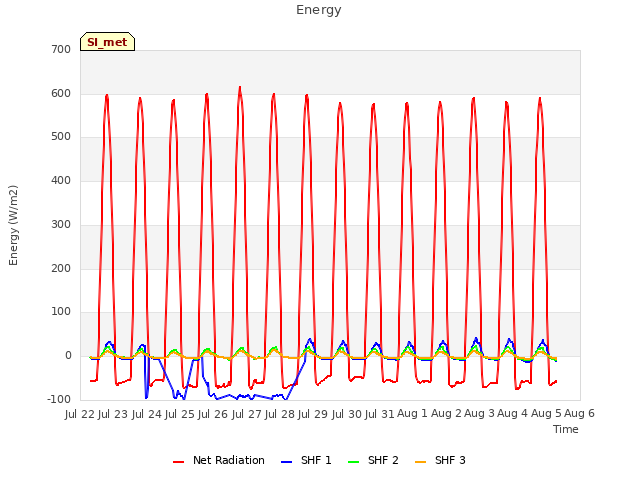Click the Jul 23 x-axis date label
Screen dimensions: 640x480
coord(113,414)
